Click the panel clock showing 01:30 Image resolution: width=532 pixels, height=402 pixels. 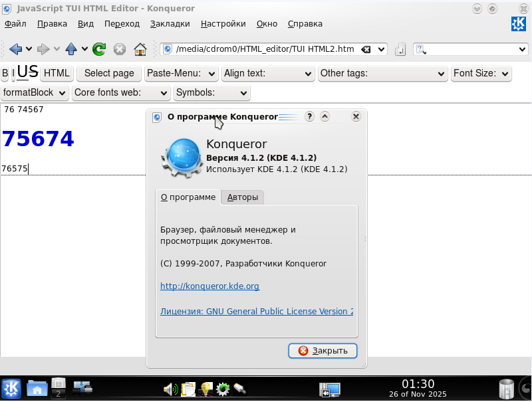418,389
